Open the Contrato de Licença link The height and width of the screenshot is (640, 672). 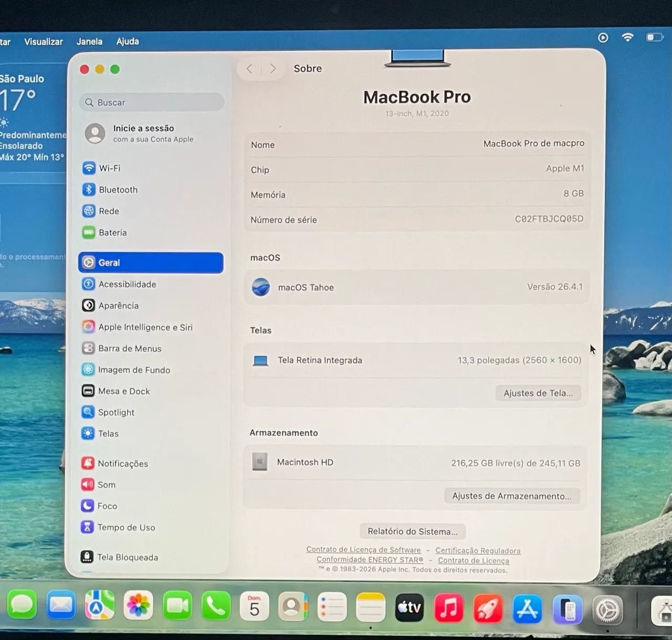474,561
